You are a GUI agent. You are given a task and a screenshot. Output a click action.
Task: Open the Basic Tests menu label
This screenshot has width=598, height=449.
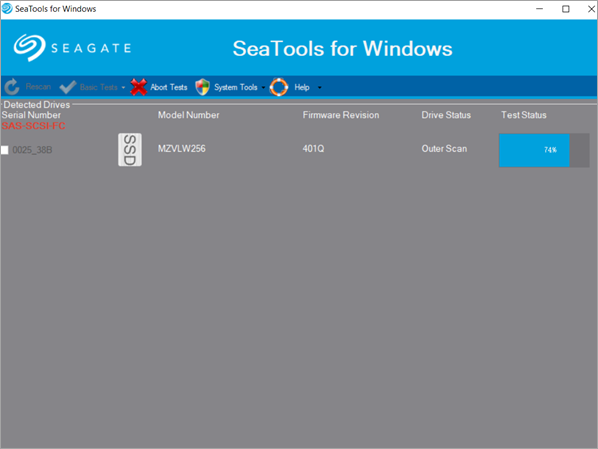pos(99,87)
